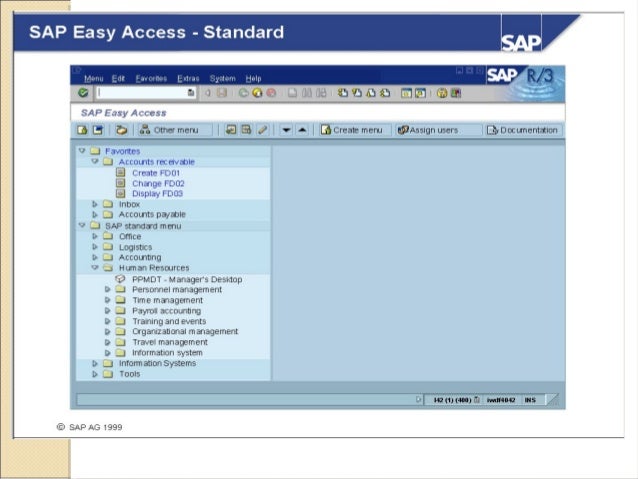Click the Move Favorites Down arrow
The image size is (638, 479).
(x=286, y=130)
